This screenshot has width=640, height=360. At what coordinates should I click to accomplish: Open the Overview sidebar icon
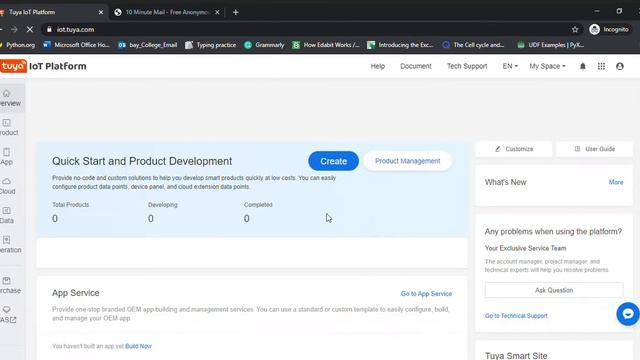[7, 93]
